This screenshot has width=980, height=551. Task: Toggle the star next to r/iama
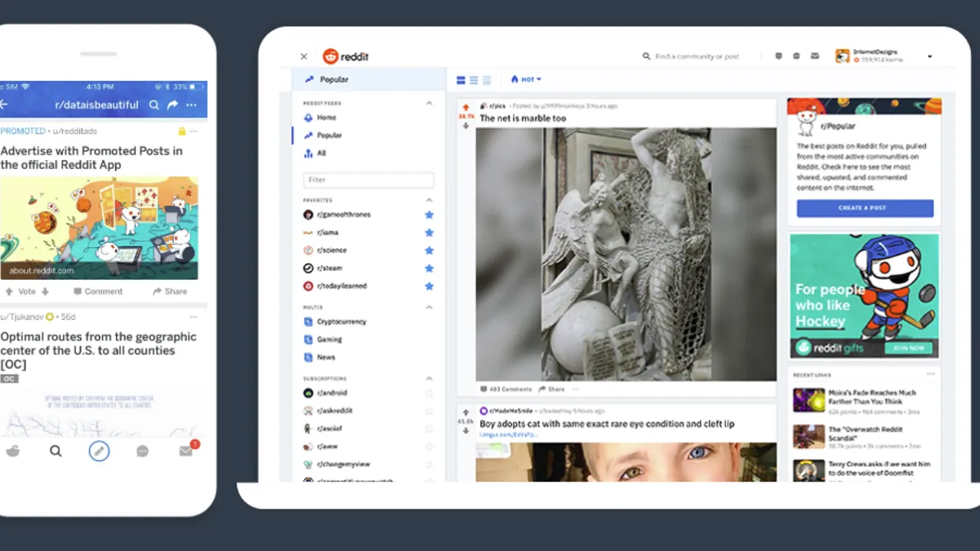tap(430, 233)
